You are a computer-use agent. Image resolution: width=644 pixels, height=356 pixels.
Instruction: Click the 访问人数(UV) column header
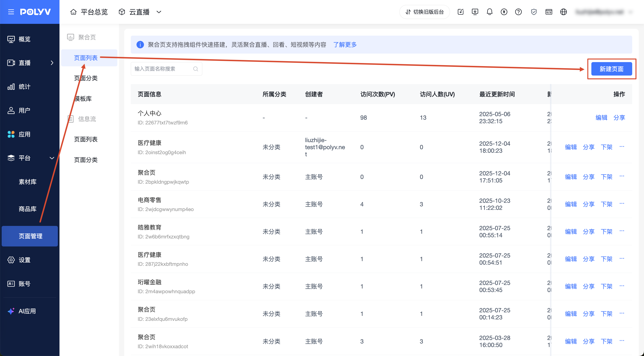(x=437, y=94)
